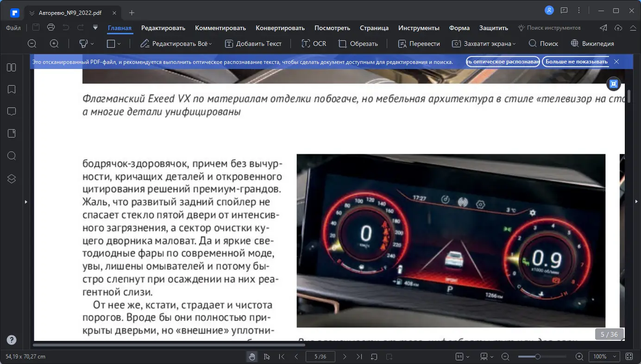Open the attachments panel in the sidebar
The width and height of the screenshot is (641, 364).
click(12, 133)
